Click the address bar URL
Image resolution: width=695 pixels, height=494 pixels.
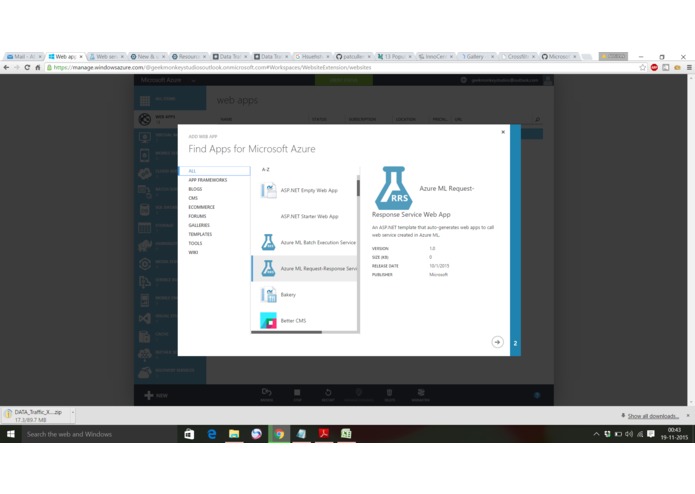212,67
